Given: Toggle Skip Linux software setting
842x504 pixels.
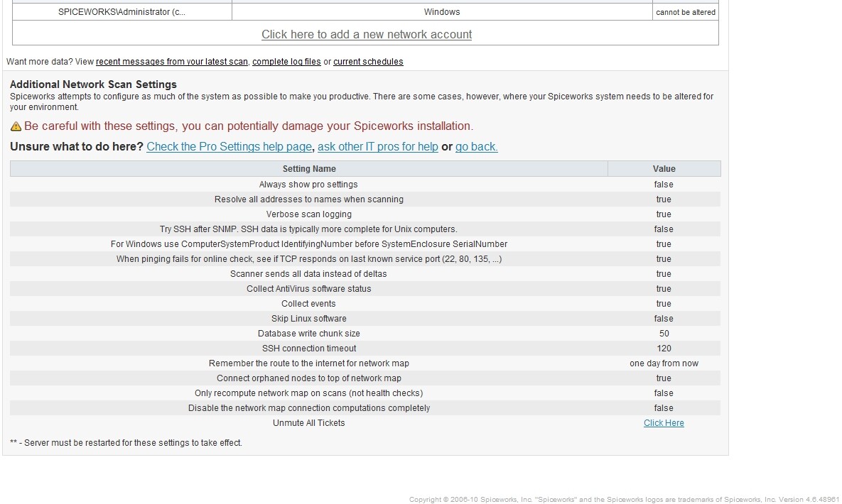Looking at the screenshot, I should [x=663, y=318].
